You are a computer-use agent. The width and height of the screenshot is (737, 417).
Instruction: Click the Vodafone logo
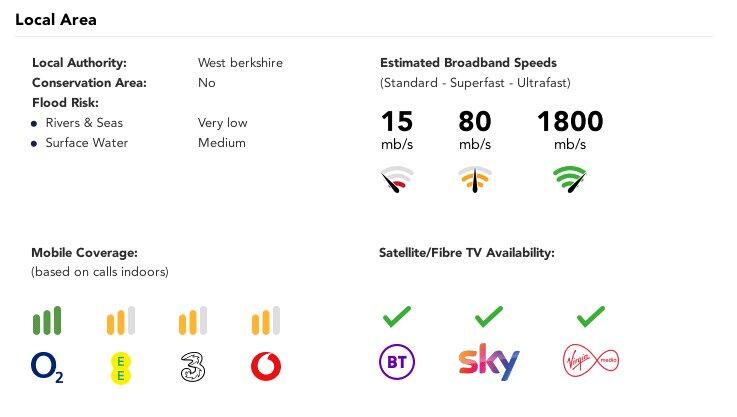[265, 367]
